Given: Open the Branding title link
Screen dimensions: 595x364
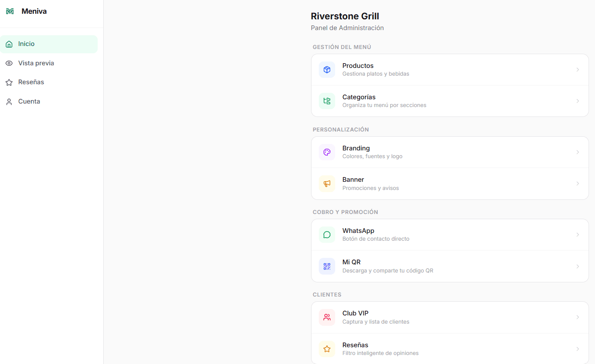Looking at the screenshot, I should pos(356,148).
